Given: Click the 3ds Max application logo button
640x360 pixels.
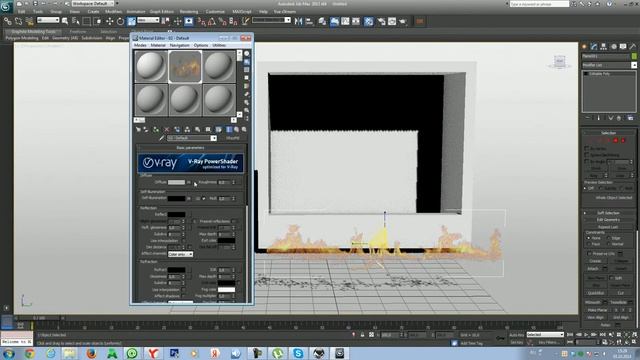Looking at the screenshot, I should [x=6, y=6].
